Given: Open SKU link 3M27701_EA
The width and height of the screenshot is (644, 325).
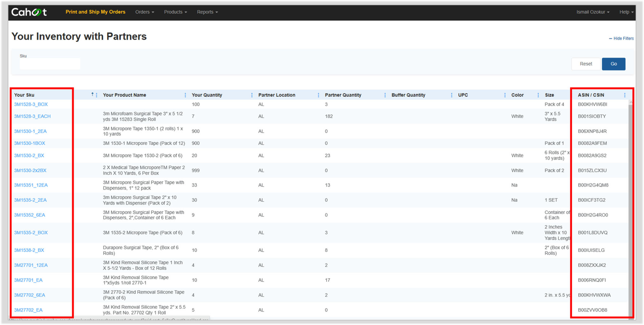Looking at the screenshot, I should [28, 280].
